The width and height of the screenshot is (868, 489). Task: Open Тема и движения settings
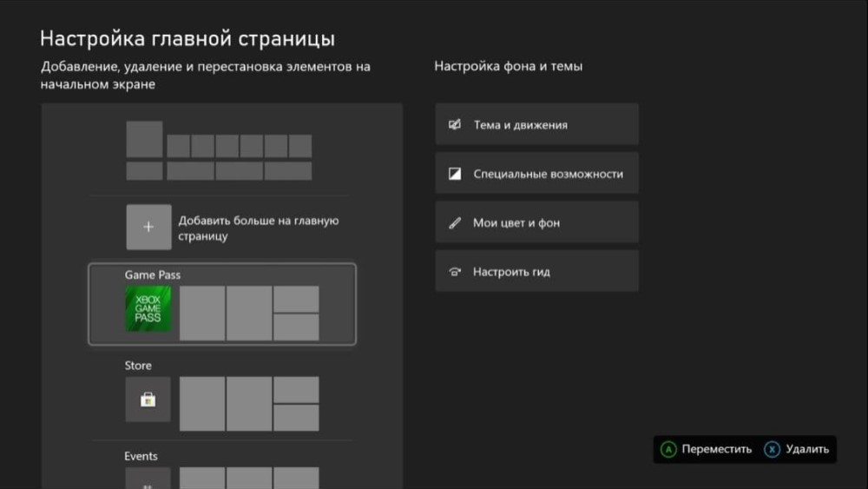pyautogui.click(x=536, y=124)
